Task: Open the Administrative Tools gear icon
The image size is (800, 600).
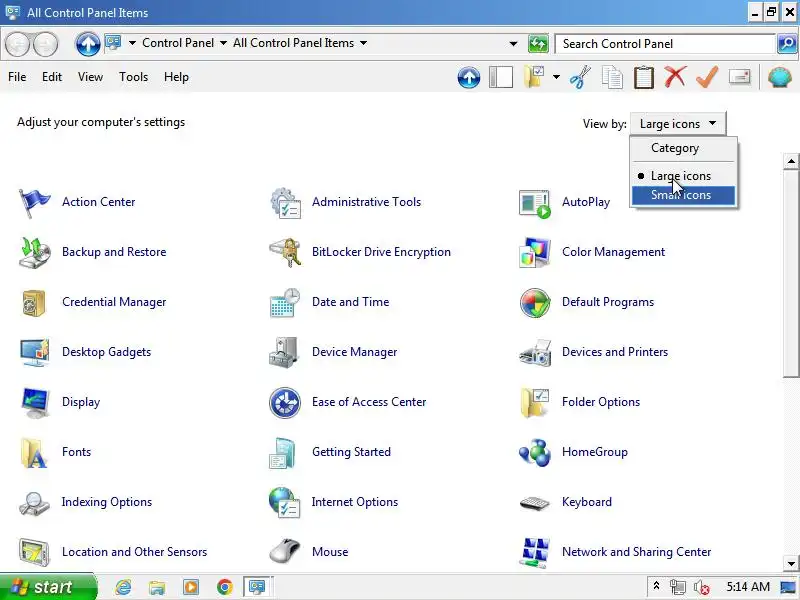Action: (x=285, y=203)
